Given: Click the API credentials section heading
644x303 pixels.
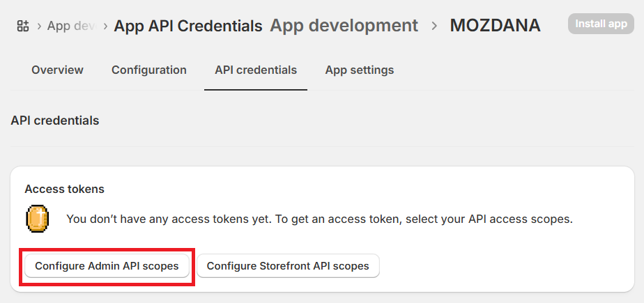Looking at the screenshot, I should coord(55,121).
